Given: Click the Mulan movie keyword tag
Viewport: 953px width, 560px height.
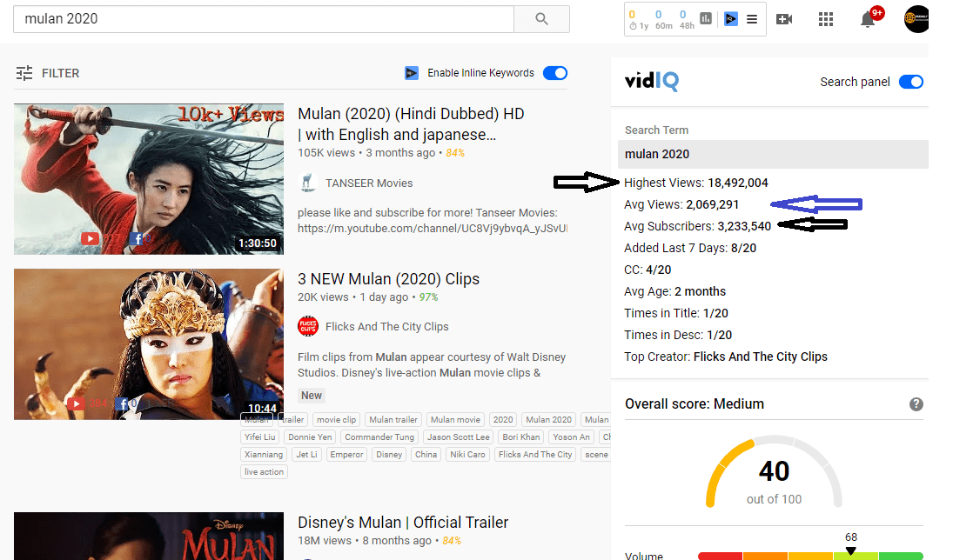Looking at the screenshot, I should point(455,420).
